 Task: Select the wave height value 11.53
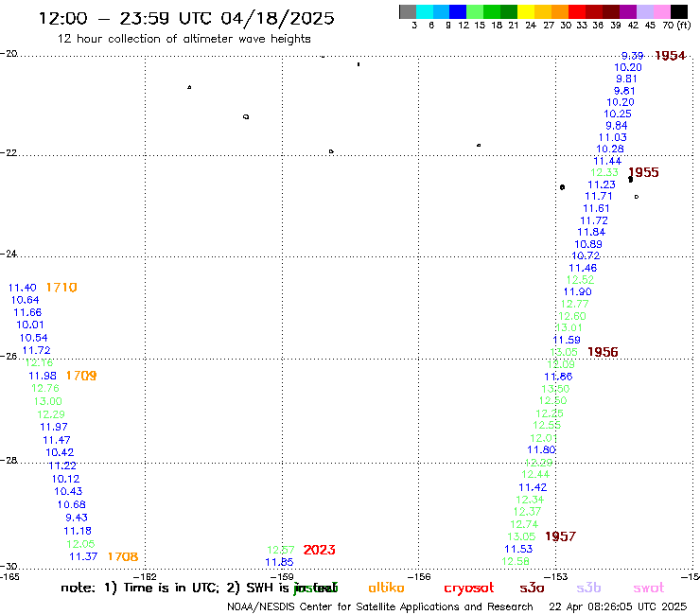[518, 549]
